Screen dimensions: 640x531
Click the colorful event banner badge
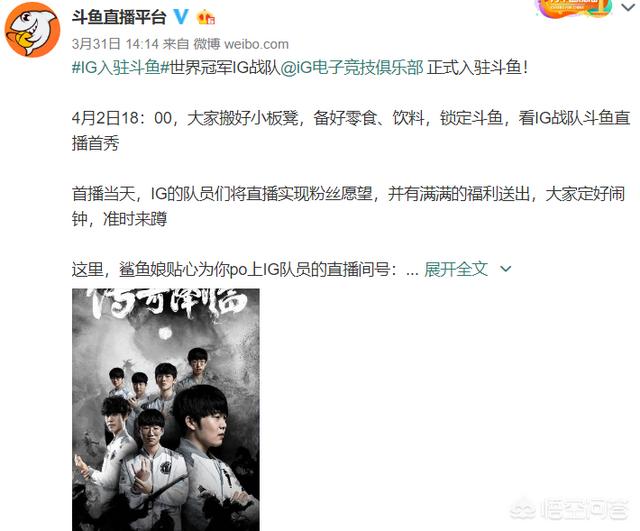(574, 8)
